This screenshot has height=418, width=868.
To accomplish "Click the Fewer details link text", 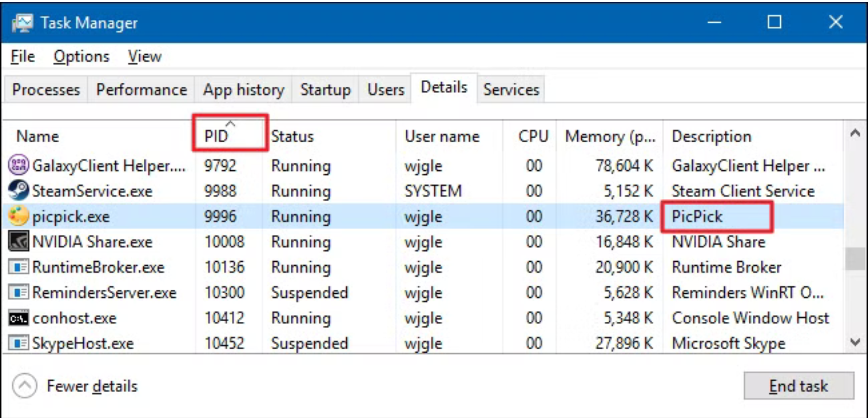I will 92,386.
